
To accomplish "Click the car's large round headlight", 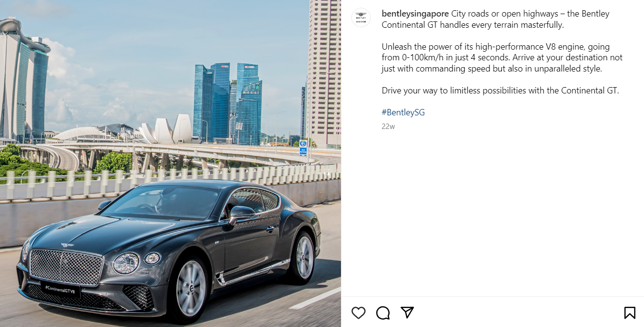I will coord(126,263).
